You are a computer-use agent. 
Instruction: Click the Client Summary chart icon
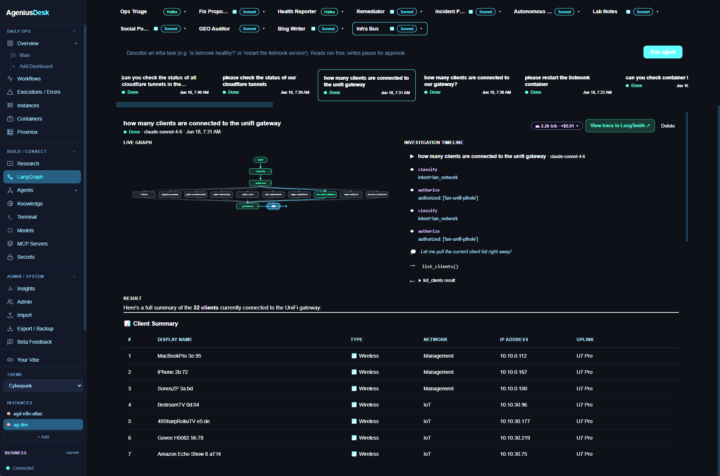tap(127, 323)
